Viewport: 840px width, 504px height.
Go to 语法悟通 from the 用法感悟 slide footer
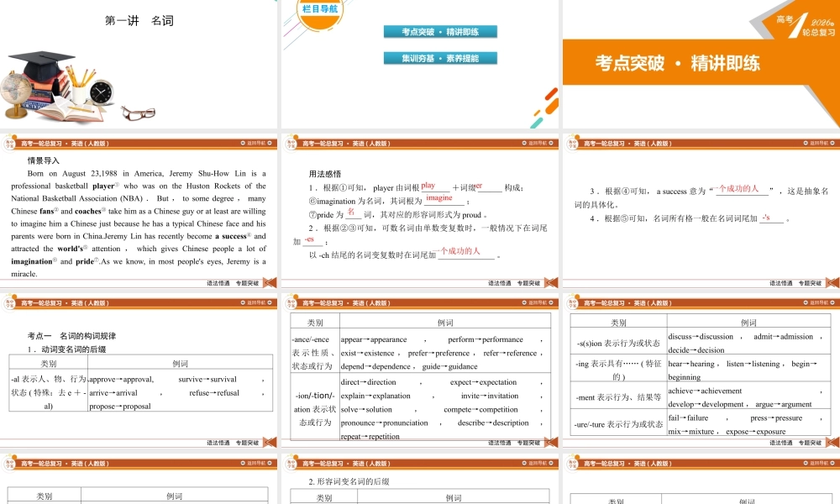coord(500,283)
